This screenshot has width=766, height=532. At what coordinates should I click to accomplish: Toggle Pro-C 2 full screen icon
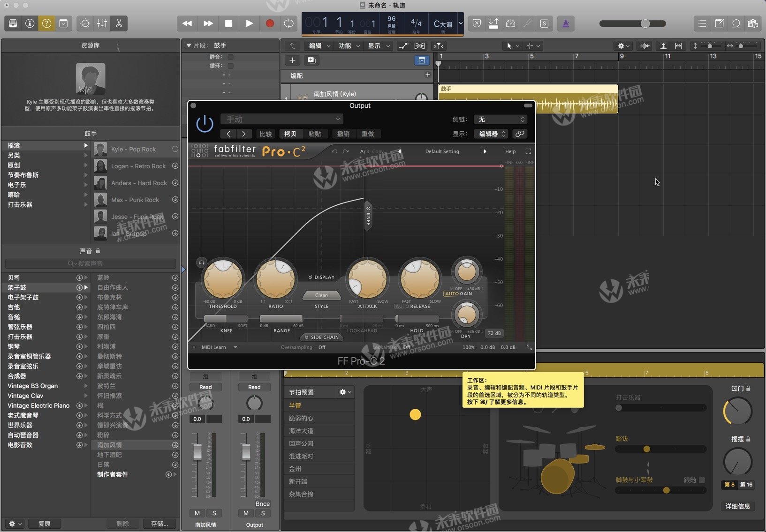528,151
